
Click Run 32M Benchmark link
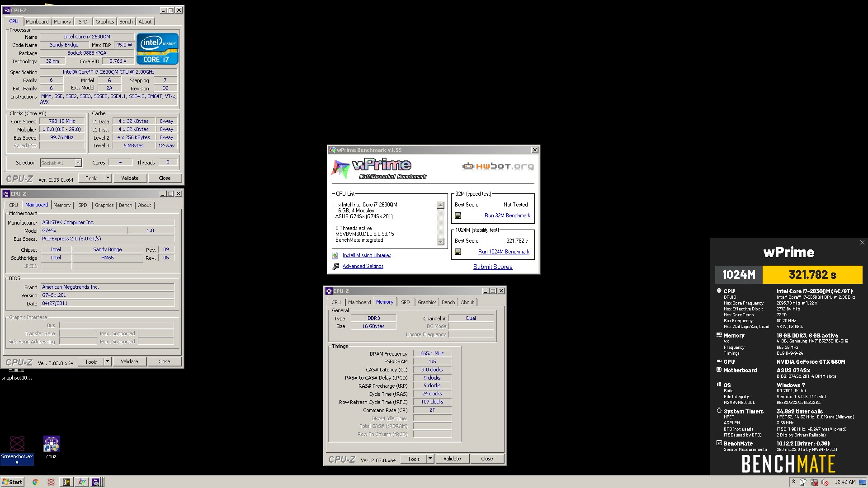[x=507, y=216]
